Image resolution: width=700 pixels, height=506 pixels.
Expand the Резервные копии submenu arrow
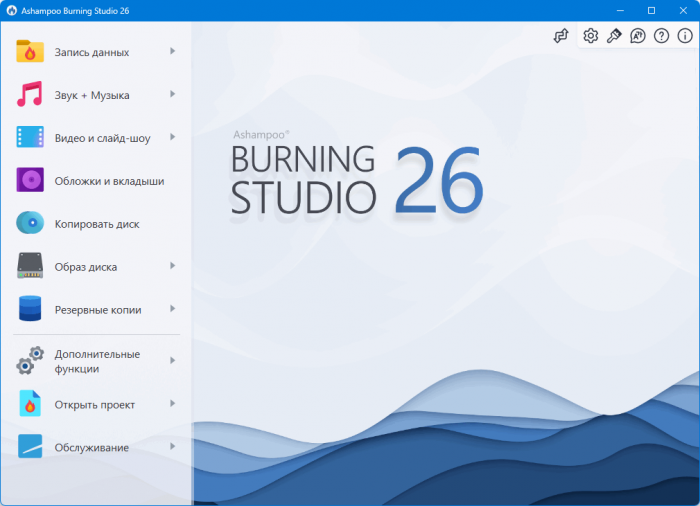click(x=173, y=309)
